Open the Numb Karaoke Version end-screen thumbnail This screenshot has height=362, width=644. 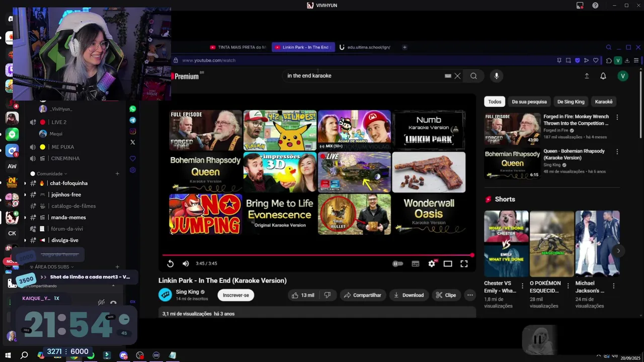[x=429, y=130]
